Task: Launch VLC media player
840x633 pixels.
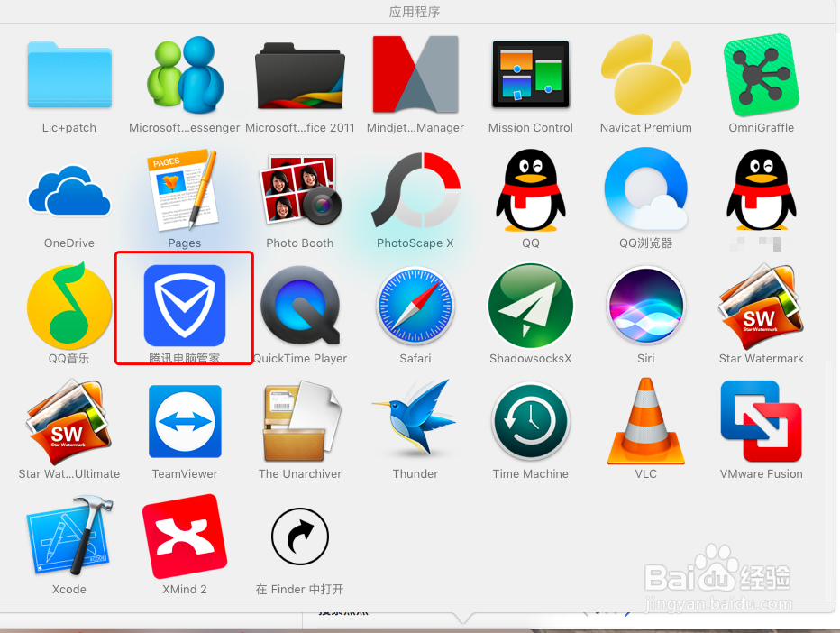Action: point(646,421)
